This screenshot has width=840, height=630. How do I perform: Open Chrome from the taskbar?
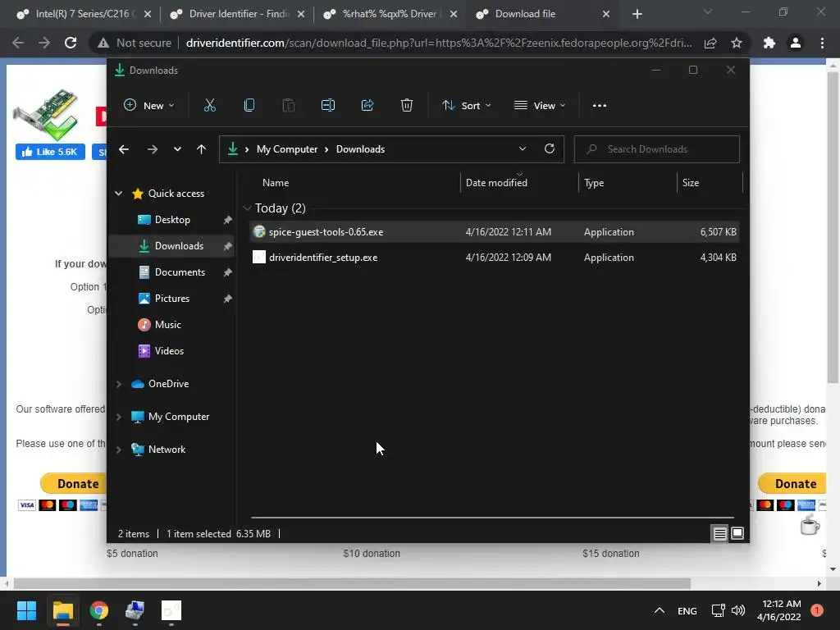coord(99,610)
